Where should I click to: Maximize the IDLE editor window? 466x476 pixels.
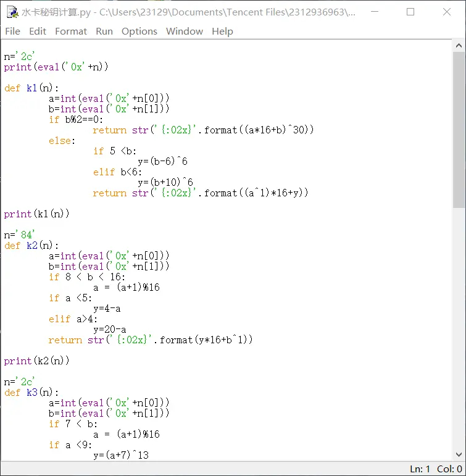[x=410, y=12]
